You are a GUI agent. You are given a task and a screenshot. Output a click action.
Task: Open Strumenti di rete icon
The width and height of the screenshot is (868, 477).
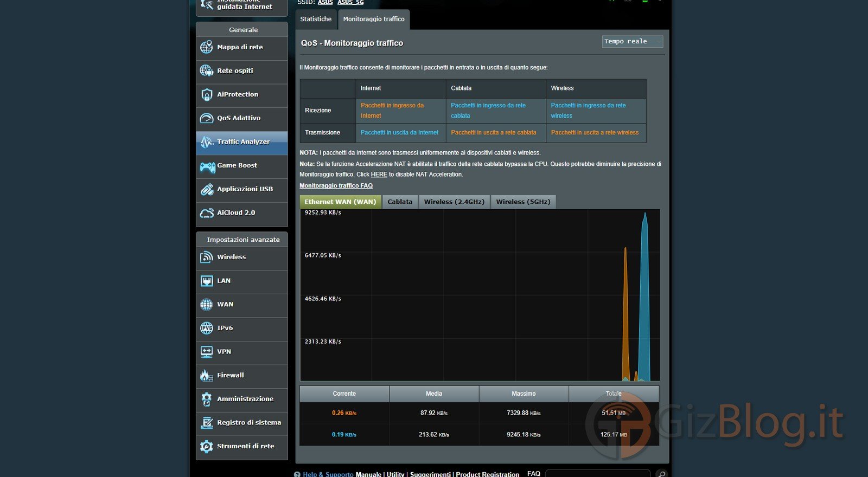point(207,447)
